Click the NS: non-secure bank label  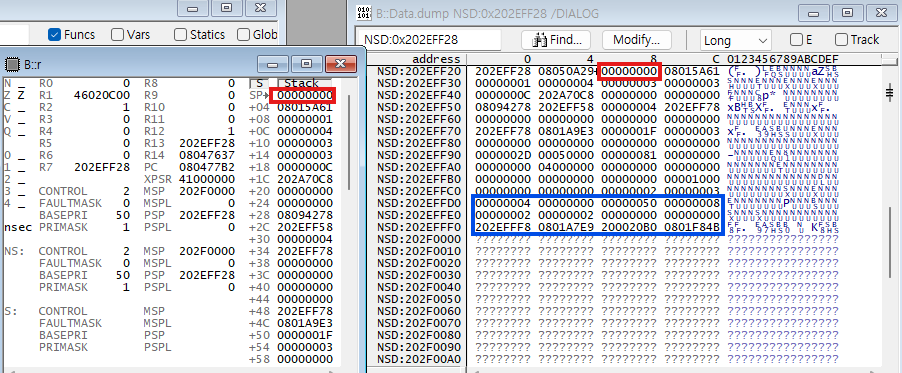click(x=13, y=251)
